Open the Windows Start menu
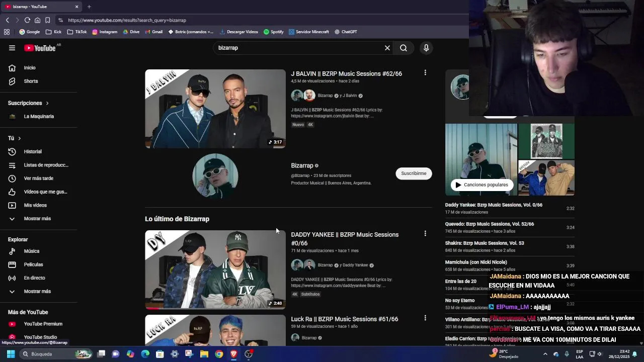The width and height of the screenshot is (644, 362). [x=11, y=354]
